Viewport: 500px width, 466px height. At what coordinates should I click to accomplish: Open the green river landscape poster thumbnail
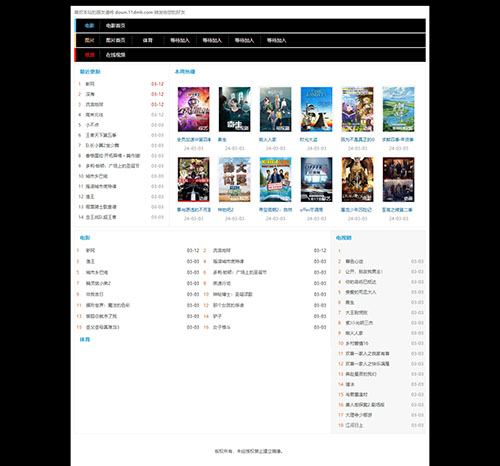click(398, 109)
